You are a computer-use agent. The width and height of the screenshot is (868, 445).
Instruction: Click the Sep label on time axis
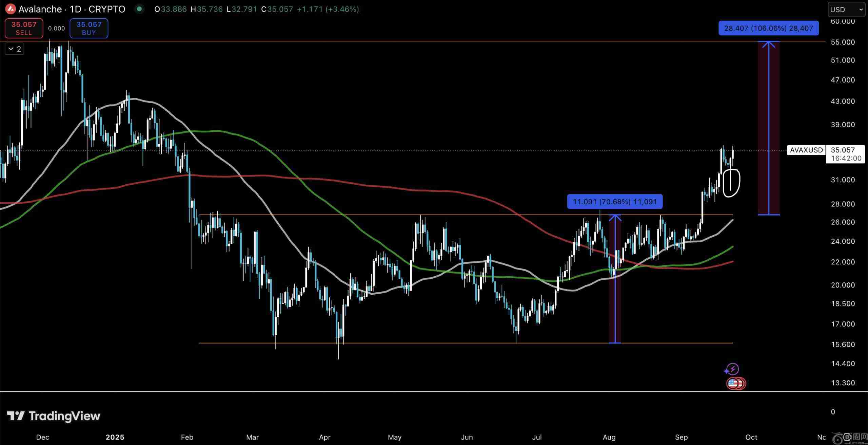click(681, 437)
